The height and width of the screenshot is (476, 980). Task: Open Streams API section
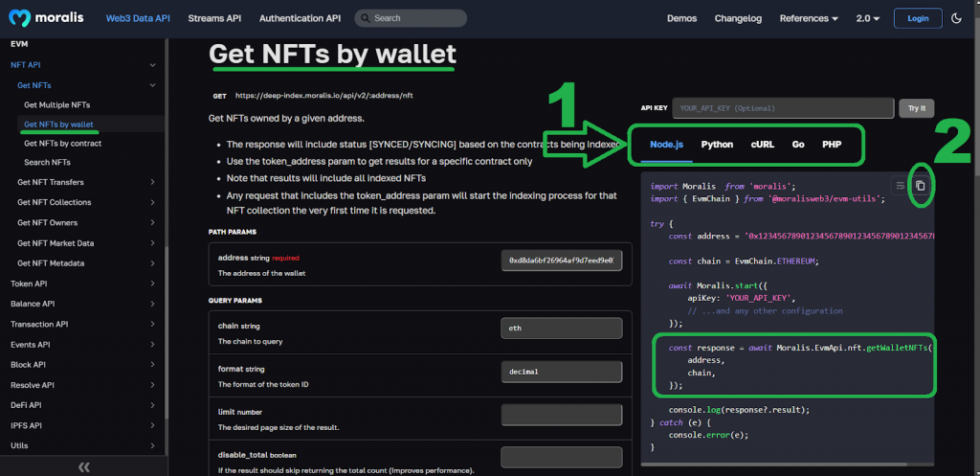[x=214, y=18]
